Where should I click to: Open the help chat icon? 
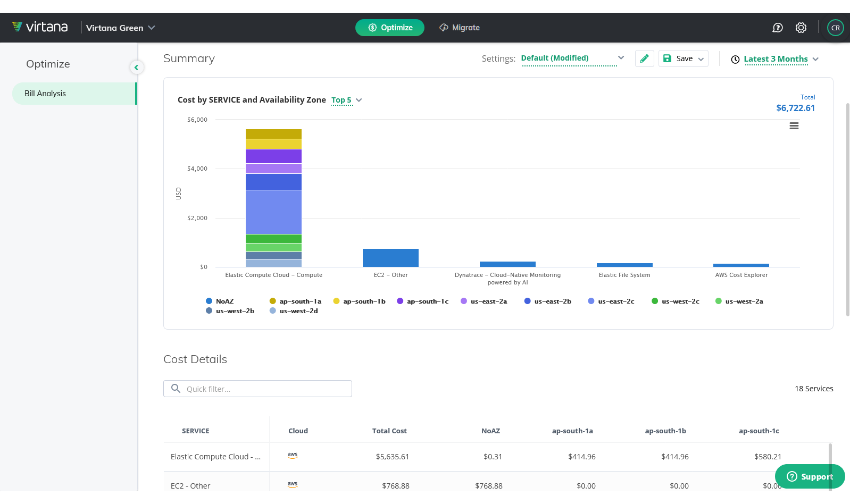[x=778, y=28]
